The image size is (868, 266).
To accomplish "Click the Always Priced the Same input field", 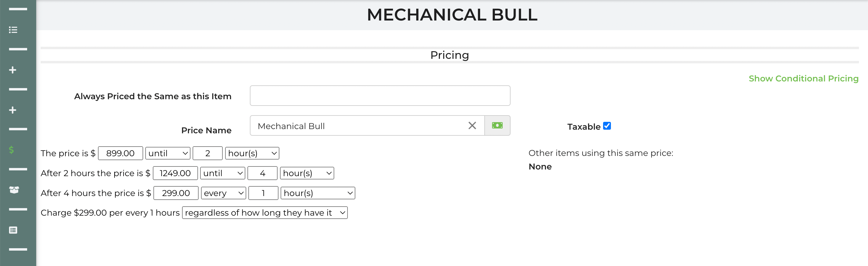I will pyautogui.click(x=380, y=96).
